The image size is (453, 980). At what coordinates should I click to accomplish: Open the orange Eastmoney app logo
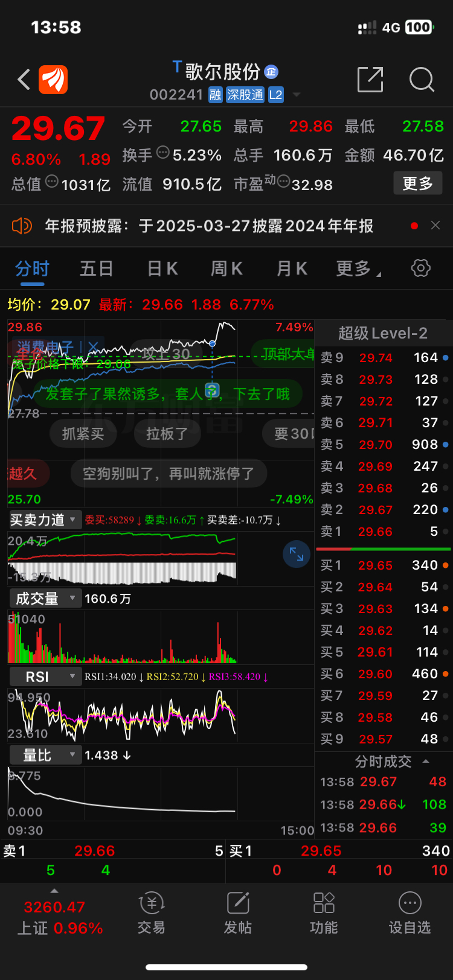53,80
